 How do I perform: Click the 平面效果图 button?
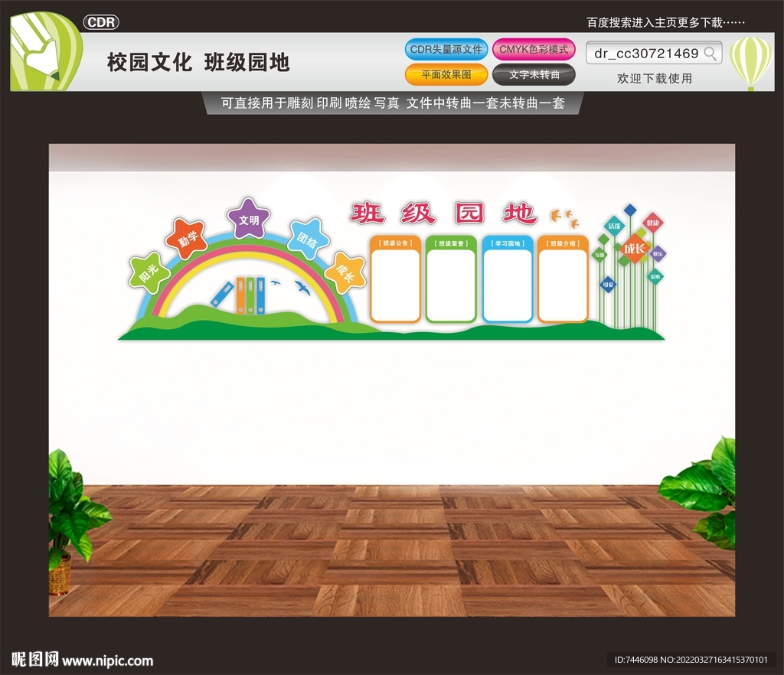click(x=446, y=74)
